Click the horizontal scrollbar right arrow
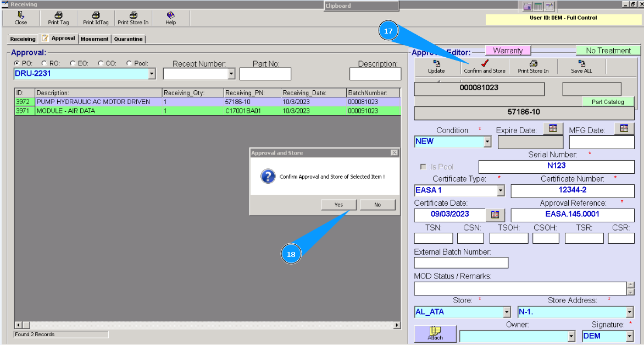This screenshot has width=644, height=345. coord(397,325)
